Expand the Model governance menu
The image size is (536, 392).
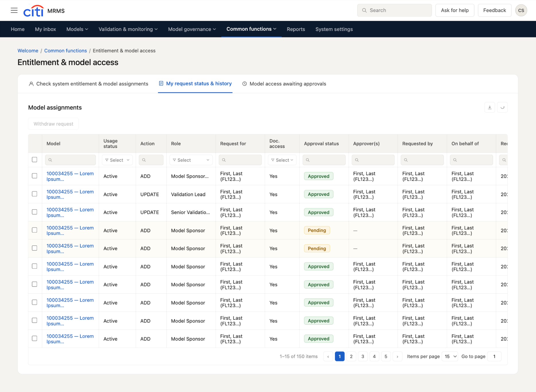[192, 29]
